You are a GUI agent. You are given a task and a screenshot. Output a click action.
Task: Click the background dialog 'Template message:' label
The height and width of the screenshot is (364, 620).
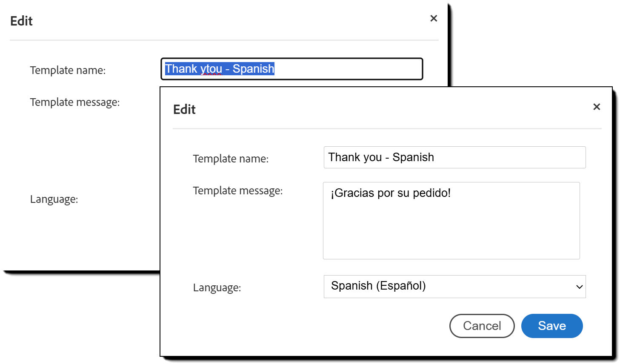(75, 102)
